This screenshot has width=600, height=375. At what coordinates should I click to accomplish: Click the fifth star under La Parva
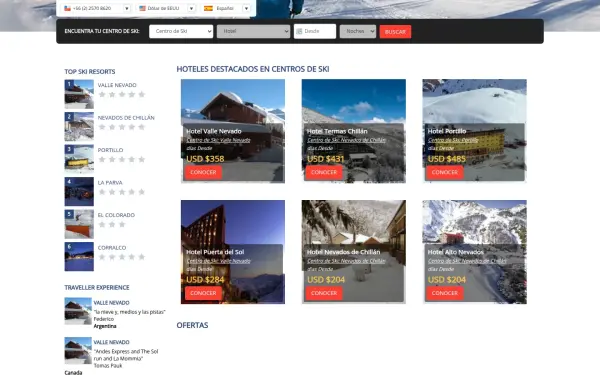click(142, 192)
